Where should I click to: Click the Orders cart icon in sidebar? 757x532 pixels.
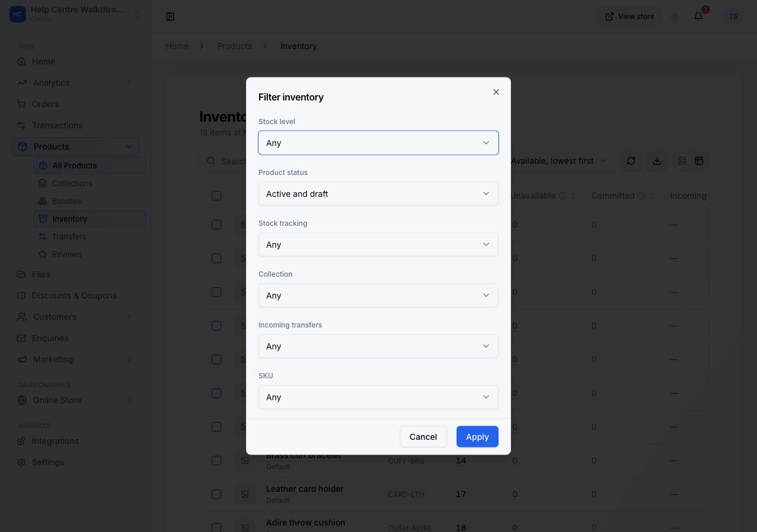(22, 104)
